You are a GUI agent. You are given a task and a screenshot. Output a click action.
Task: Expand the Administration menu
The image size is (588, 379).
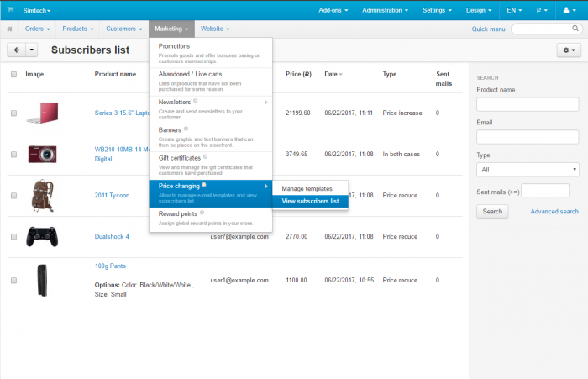click(385, 10)
